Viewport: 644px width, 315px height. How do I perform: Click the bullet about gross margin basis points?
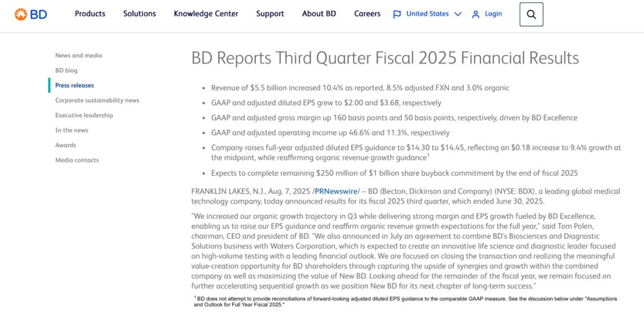pos(394,118)
